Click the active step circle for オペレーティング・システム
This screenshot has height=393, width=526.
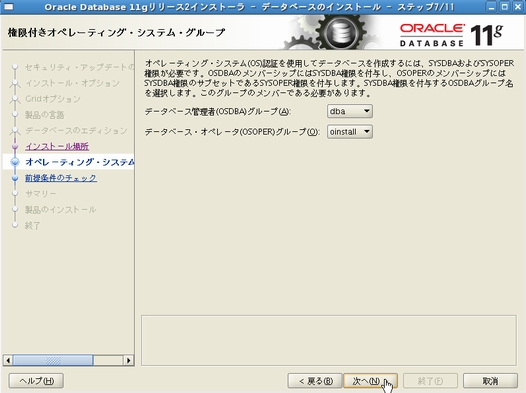(x=15, y=162)
